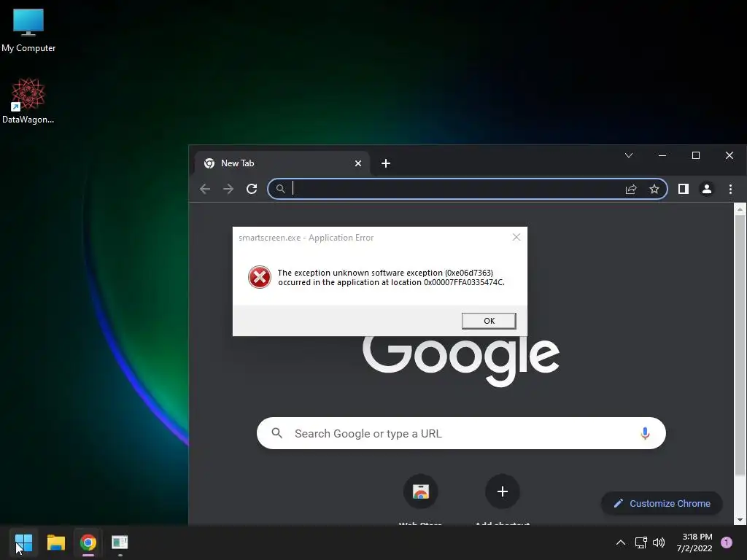Open Chrome's three-dot menu
The image size is (747, 560).
[730, 189]
